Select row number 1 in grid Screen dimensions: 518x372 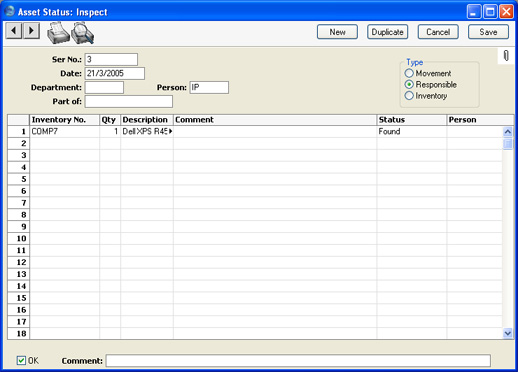coord(19,131)
